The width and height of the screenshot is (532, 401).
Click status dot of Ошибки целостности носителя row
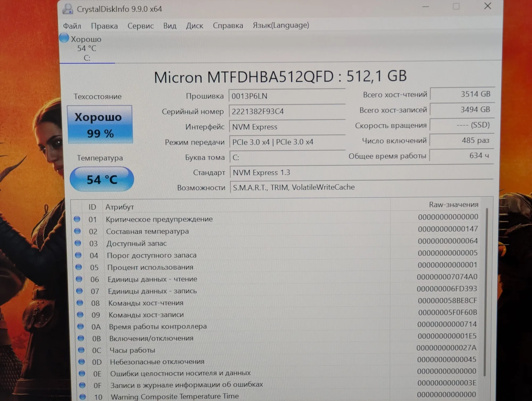click(82, 373)
